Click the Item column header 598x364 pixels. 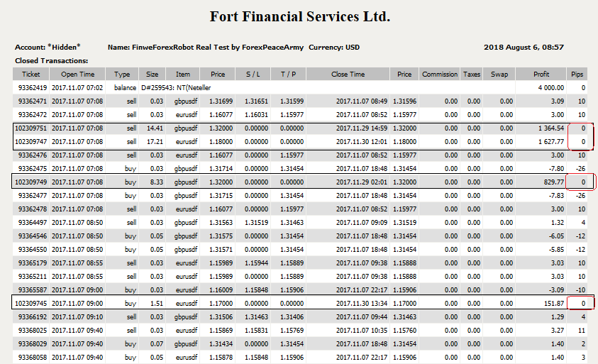183,75
